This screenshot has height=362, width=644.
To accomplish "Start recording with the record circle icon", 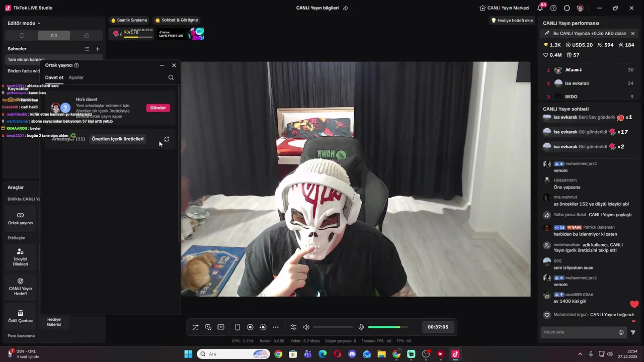I will pyautogui.click(x=250, y=327).
